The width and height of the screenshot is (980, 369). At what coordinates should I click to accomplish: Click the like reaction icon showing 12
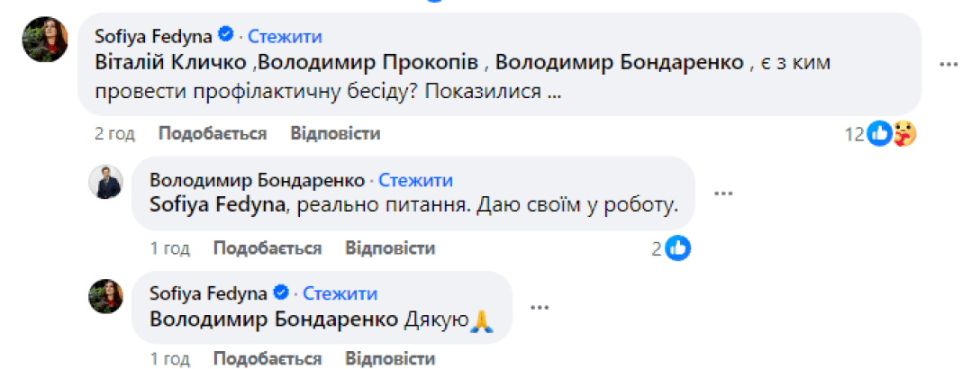coord(879,135)
